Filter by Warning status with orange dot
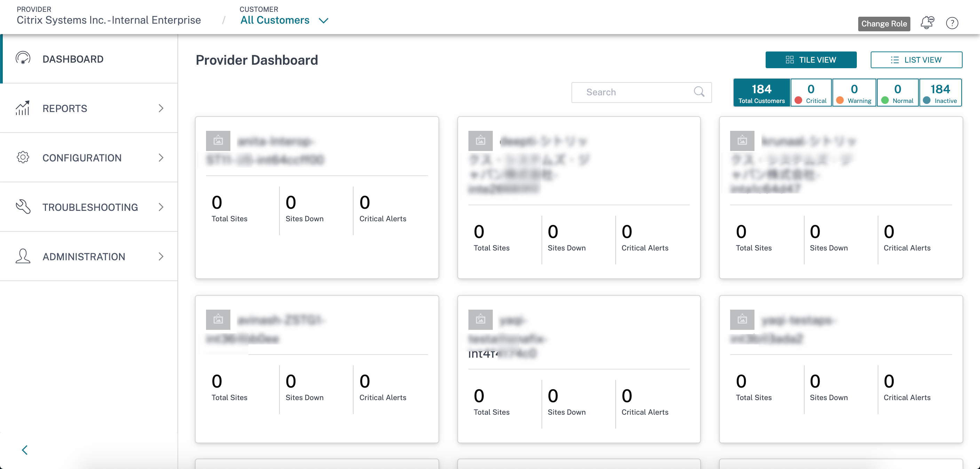Image resolution: width=980 pixels, height=469 pixels. (x=854, y=93)
